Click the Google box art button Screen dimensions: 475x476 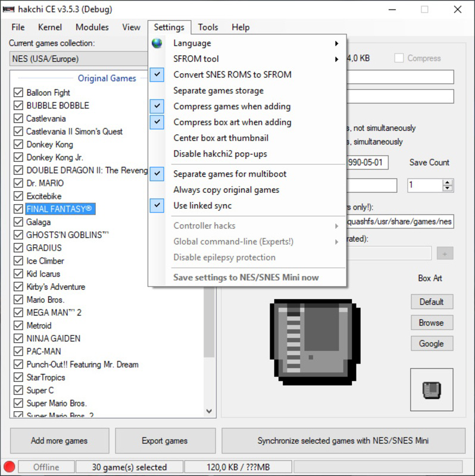[432, 343]
